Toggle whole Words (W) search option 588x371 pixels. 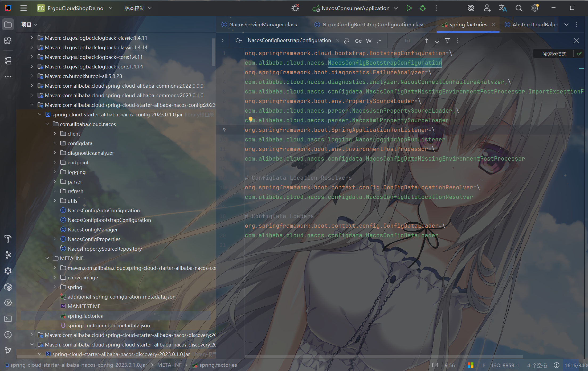point(369,41)
